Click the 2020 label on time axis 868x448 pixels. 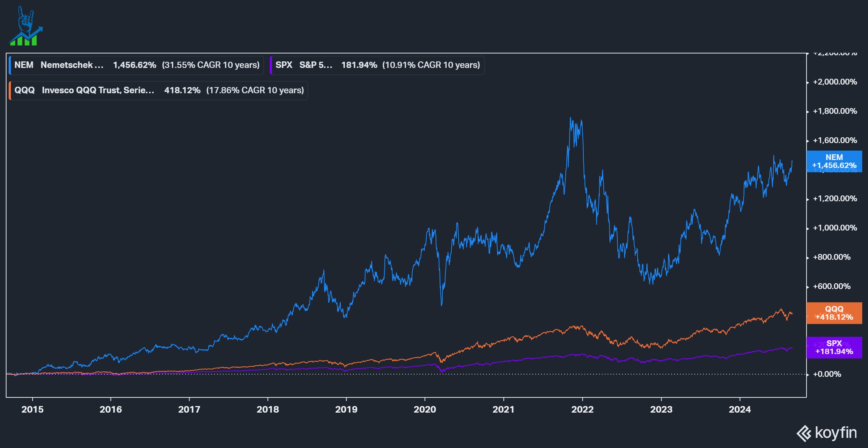(x=425, y=409)
